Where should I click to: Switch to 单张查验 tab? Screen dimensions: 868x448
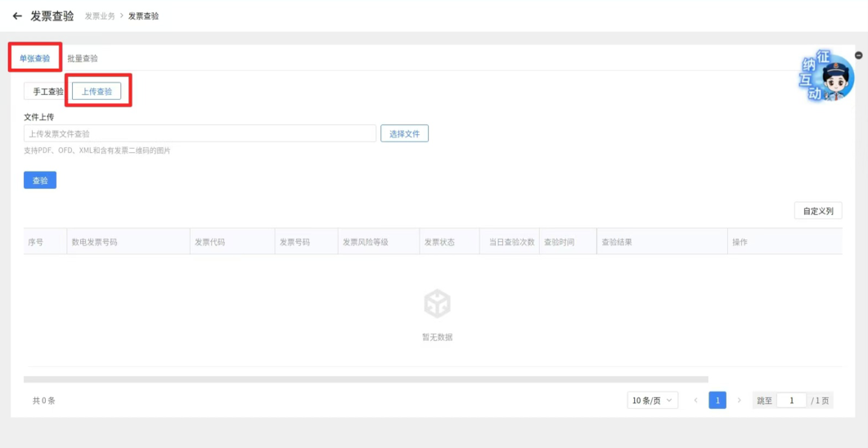pos(34,58)
